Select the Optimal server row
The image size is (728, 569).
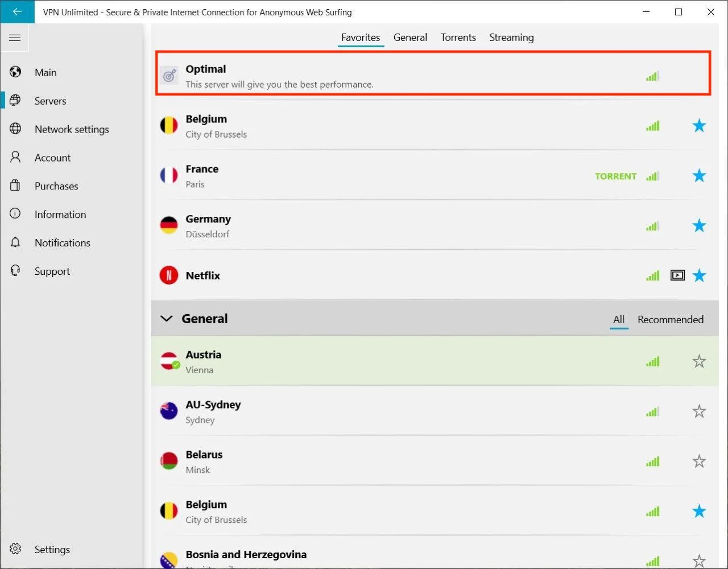pyautogui.click(x=398, y=76)
